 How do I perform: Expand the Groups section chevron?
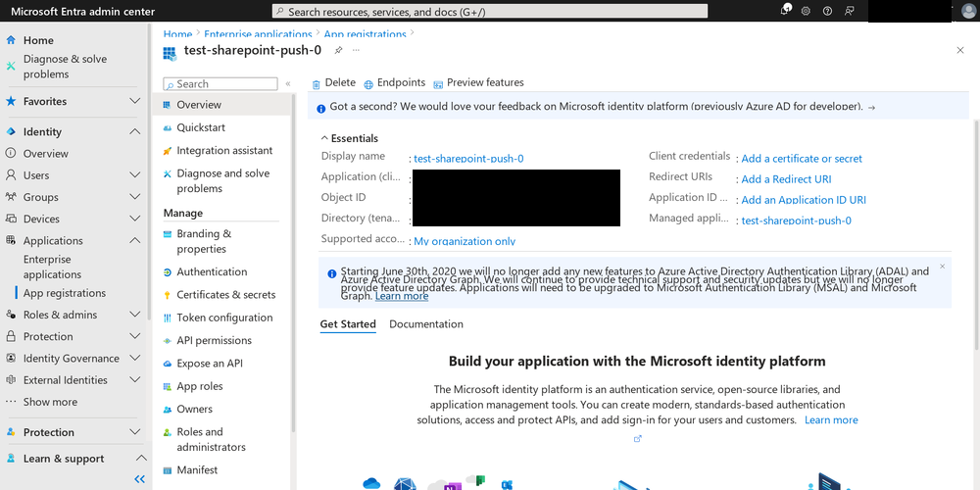click(134, 197)
